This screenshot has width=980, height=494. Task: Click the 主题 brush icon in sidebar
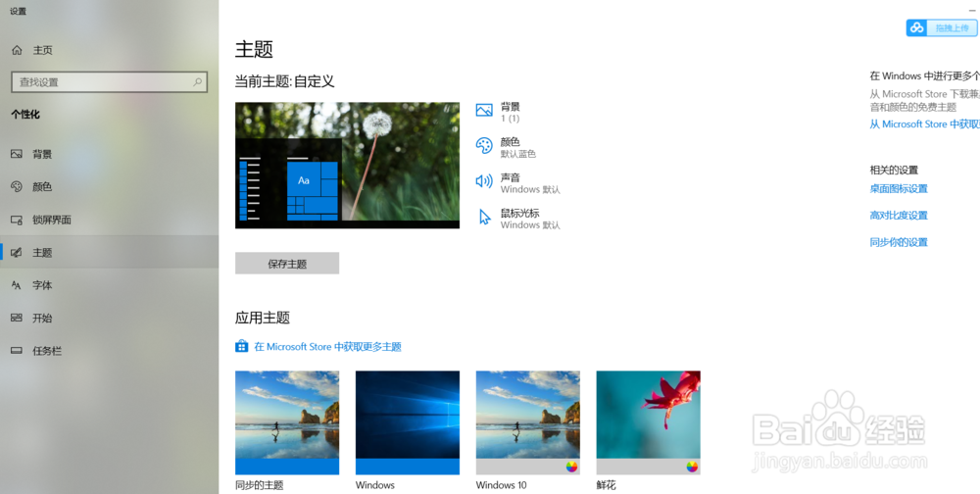[x=17, y=253]
